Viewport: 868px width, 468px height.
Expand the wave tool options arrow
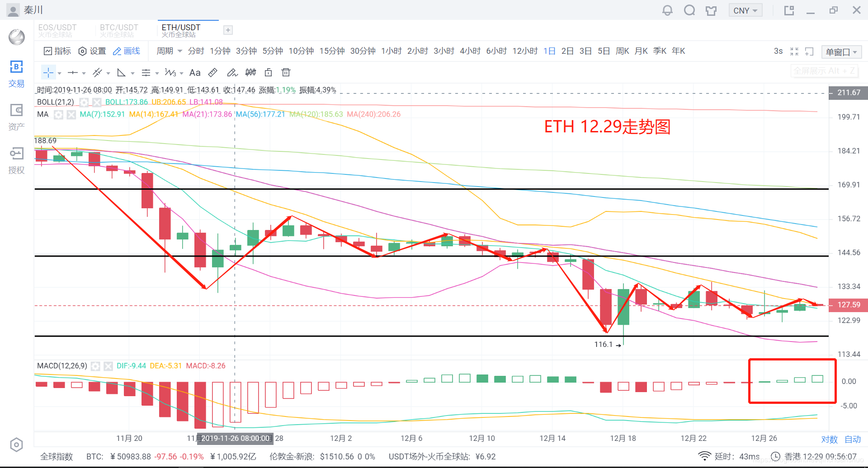point(181,73)
